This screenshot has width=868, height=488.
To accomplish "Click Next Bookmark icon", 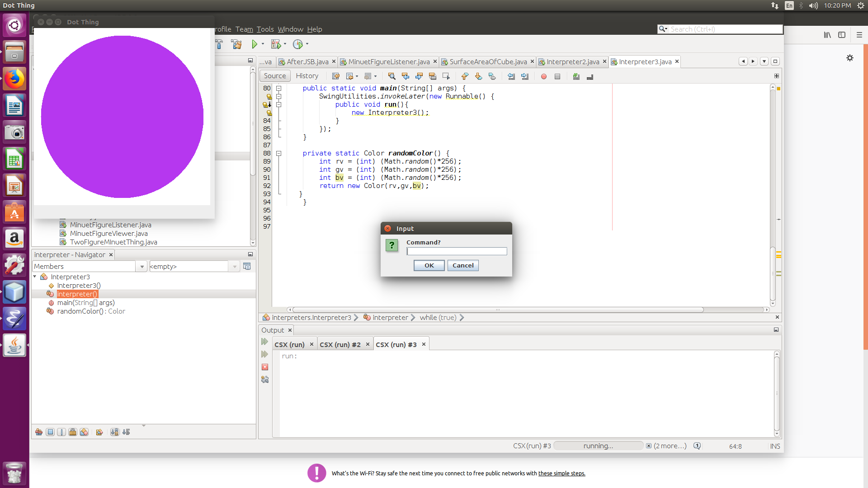I will pos(478,76).
